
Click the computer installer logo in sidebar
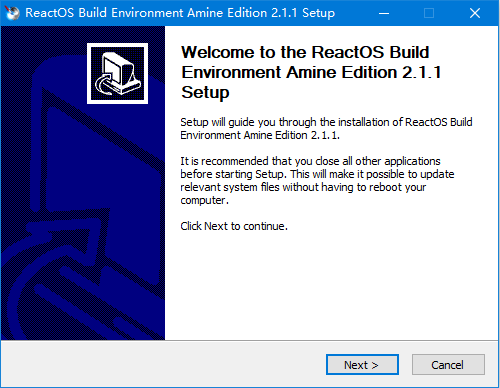[117, 73]
